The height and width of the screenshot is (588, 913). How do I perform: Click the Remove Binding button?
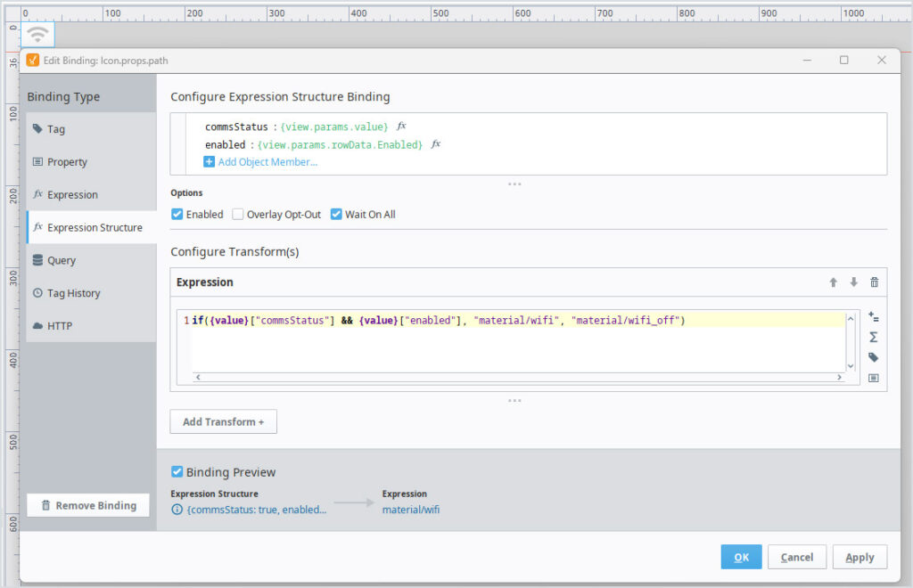[88, 505]
